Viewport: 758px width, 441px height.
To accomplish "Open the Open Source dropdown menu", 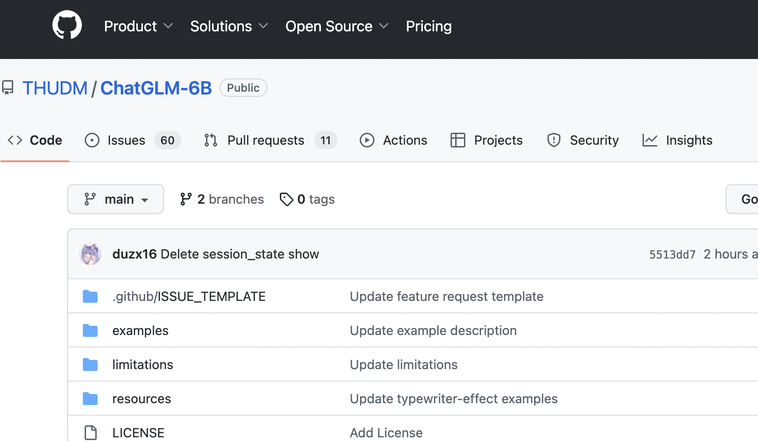I will (337, 26).
